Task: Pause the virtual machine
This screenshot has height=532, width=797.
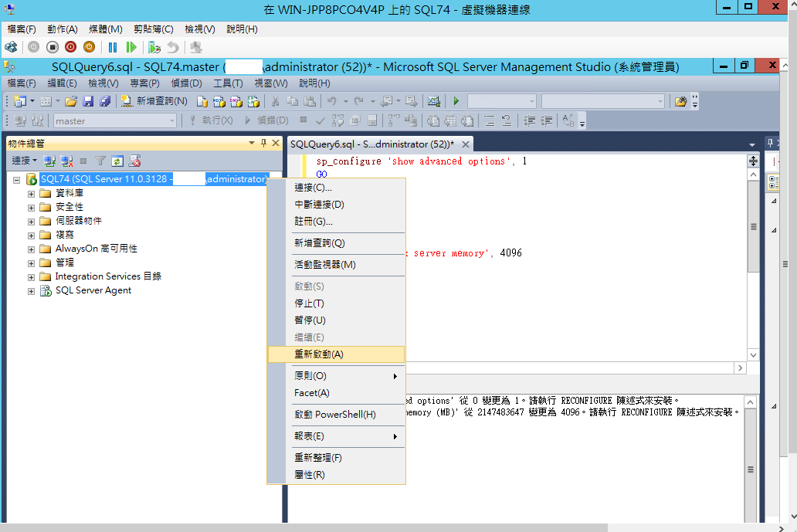Action: point(113,47)
